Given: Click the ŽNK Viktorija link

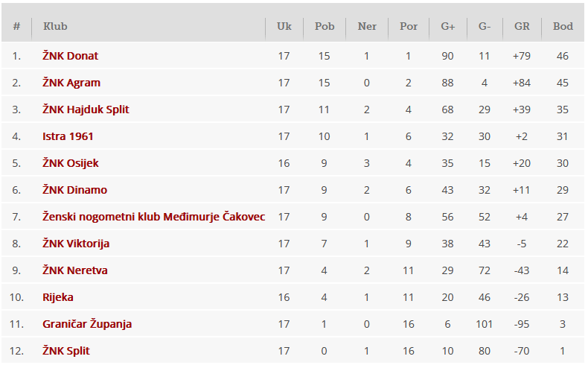Looking at the screenshot, I should pos(76,244).
